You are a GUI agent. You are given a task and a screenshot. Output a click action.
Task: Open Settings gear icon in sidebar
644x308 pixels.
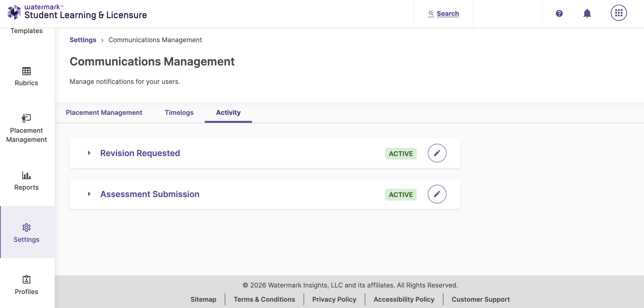coord(26,228)
